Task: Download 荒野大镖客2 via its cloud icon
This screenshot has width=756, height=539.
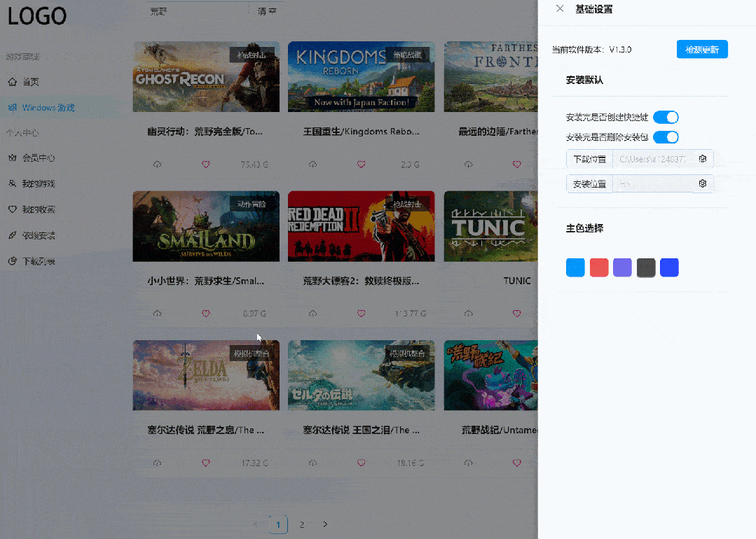Action: (x=313, y=314)
